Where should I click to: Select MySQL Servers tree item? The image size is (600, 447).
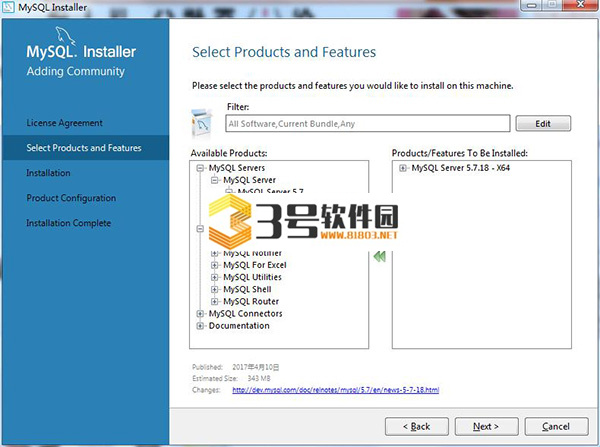click(x=237, y=168)
